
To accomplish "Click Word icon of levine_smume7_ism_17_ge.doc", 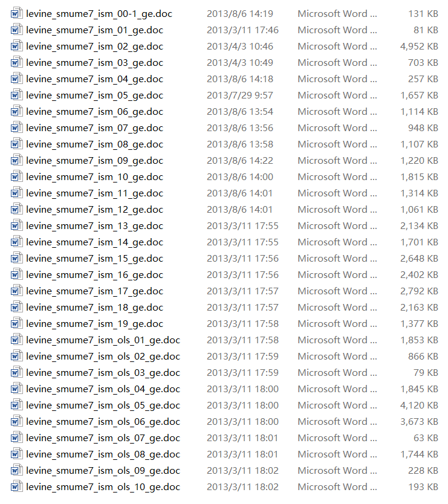I will [17, 291].
